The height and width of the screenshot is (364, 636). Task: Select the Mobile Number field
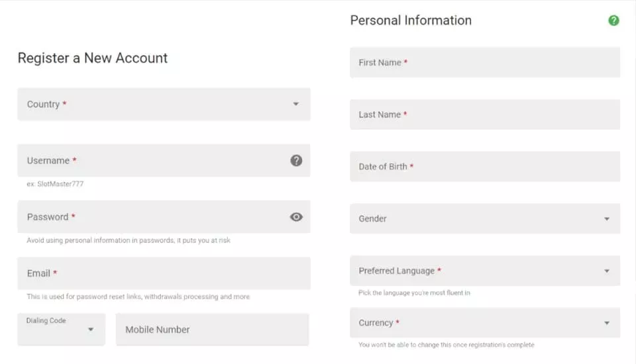212,330
